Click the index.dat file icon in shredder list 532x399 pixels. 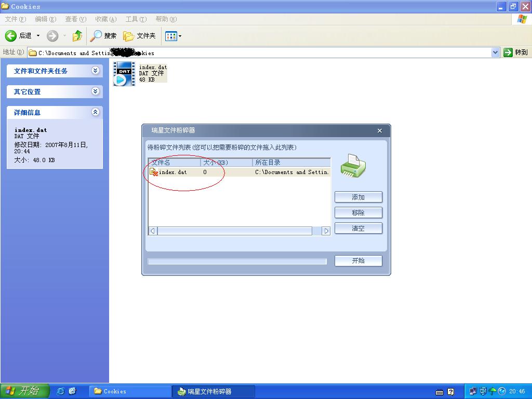[x=154, y=172]
